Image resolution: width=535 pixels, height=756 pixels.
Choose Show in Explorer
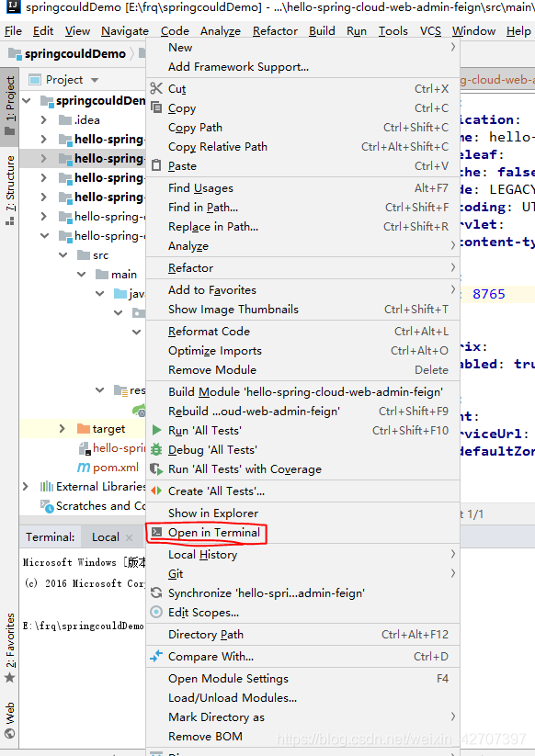[x=302, y=513]
